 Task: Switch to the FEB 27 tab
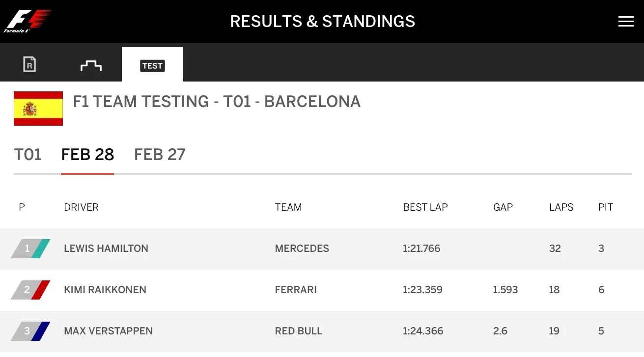pyautogui.click(x=160, y=155)
